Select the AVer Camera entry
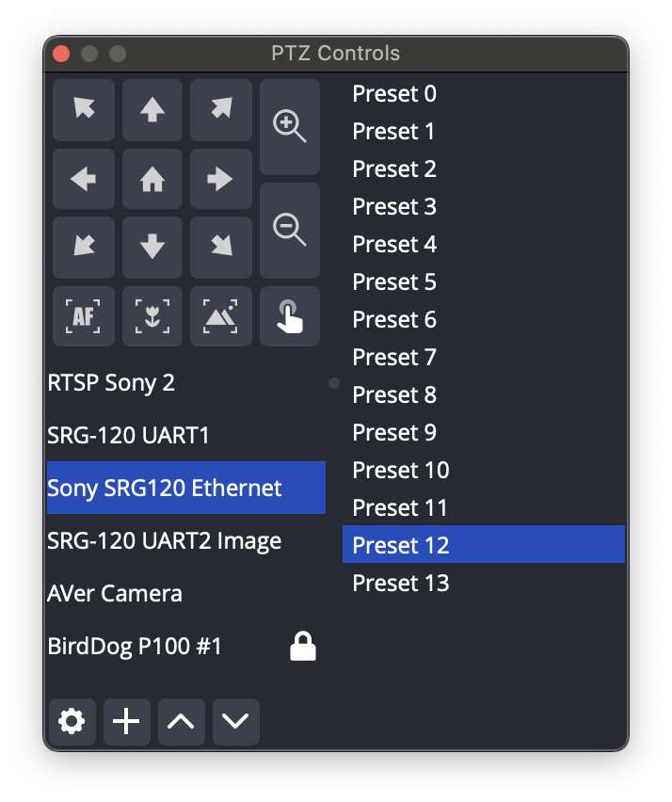Image resolution: width=672 pixels, height=802 pixels. pyautogui.click(x=115, y=593)
